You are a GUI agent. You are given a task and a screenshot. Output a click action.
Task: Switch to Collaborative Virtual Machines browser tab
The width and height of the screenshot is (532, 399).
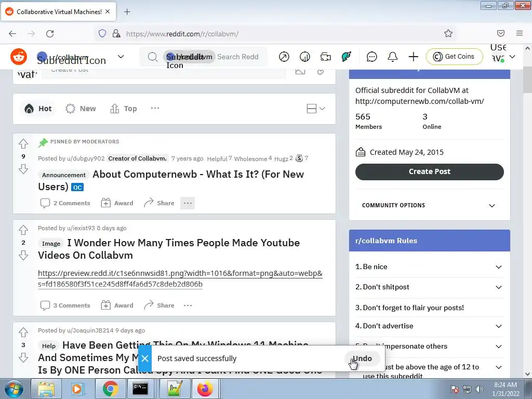(58, 11)
